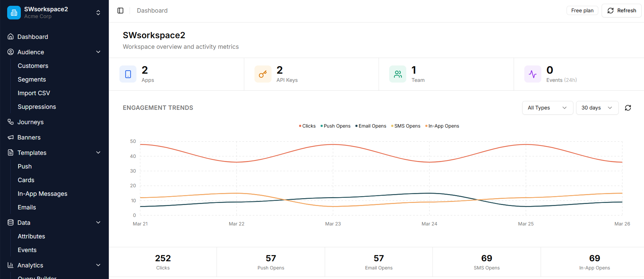The height and width of the screenshot is (279, 644).
Task: Click the Events activity pulse icon
Action: [532, 74]
